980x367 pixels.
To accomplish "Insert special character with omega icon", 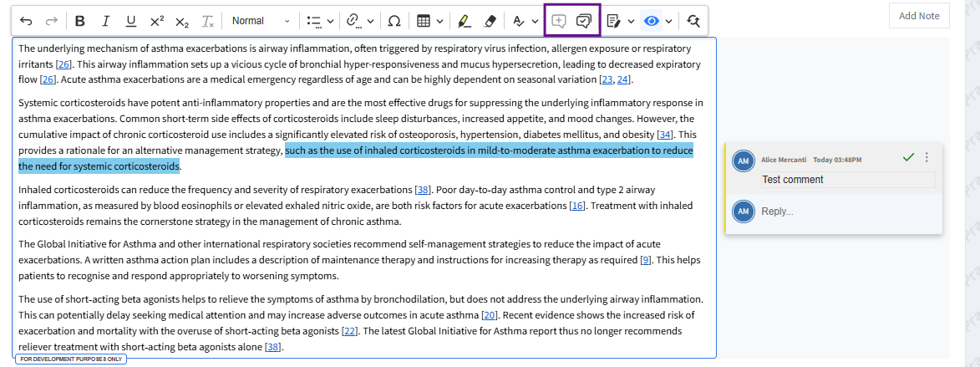I will pos(394,21).
